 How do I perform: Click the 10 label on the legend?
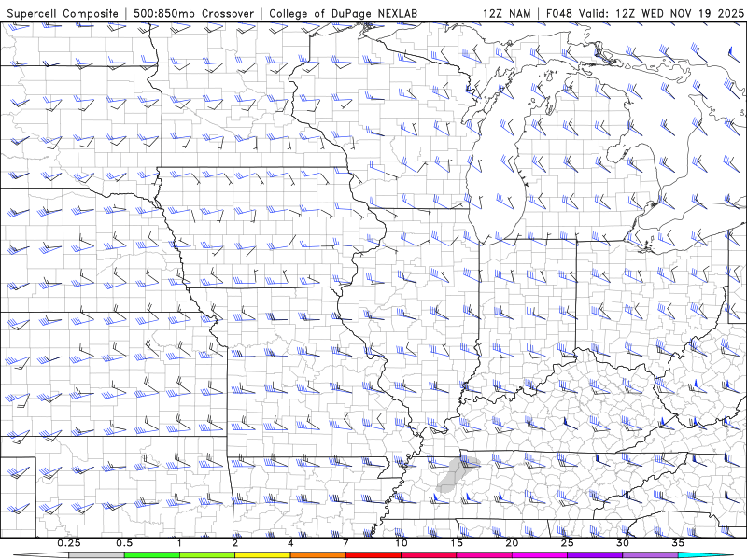point(402,543)
